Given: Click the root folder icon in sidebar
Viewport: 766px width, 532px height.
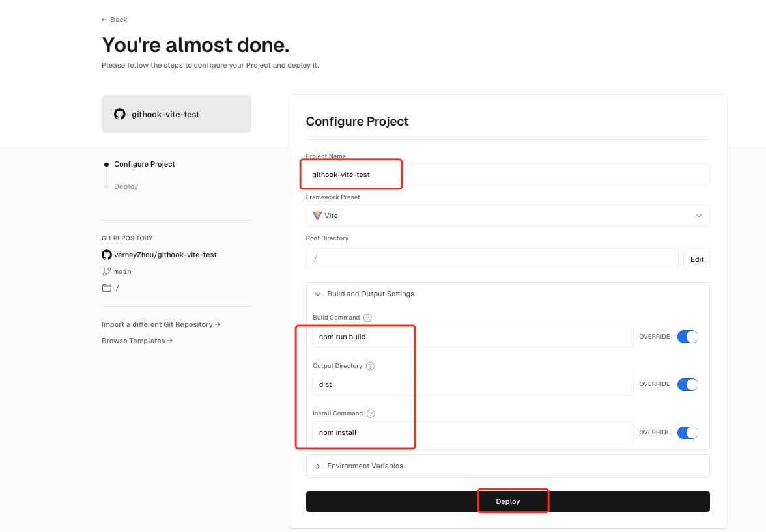Looking at the screenshot, I should tap(107, 288).
